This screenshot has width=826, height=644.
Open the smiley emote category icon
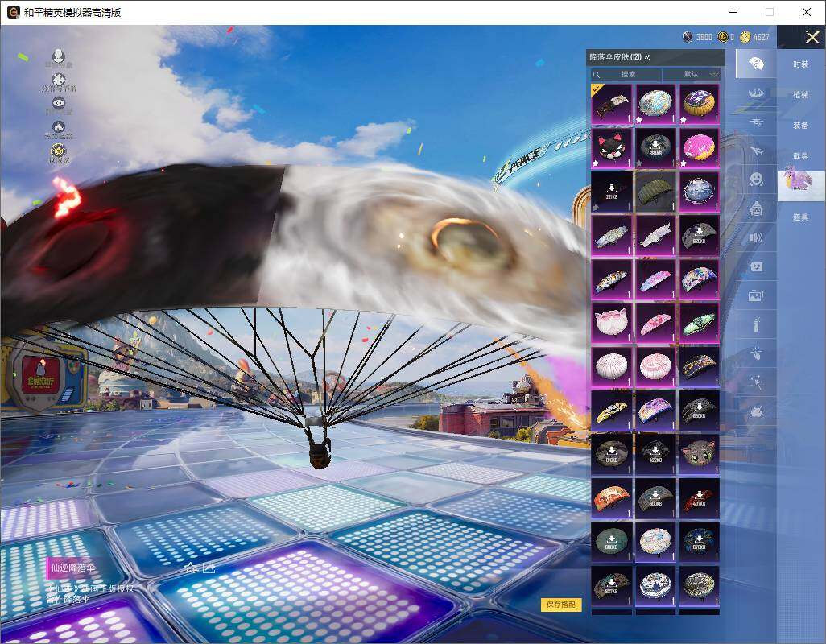tap(756, 180)
